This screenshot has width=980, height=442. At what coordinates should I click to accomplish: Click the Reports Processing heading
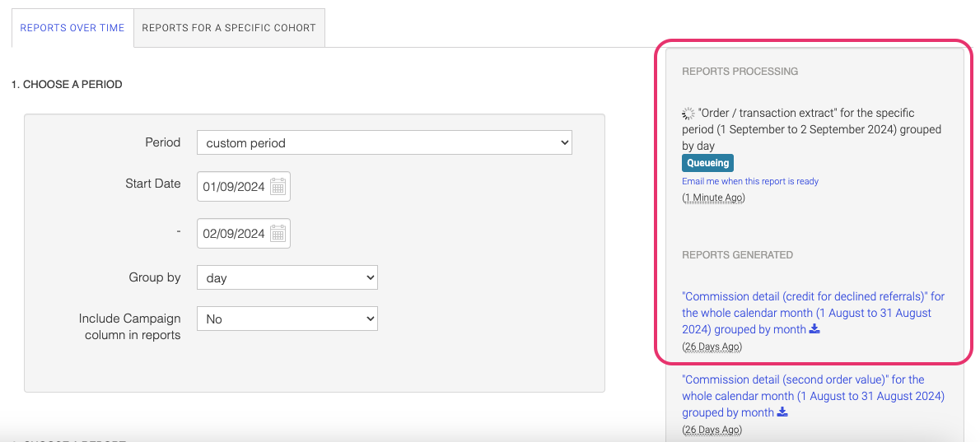click(740, 71)
